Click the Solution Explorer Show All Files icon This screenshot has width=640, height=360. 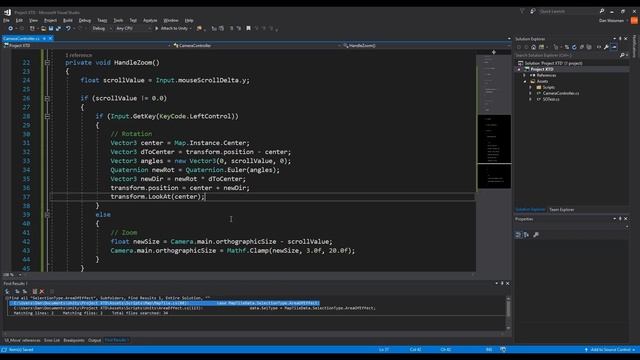pyautogui.click(x=589, y=47)
